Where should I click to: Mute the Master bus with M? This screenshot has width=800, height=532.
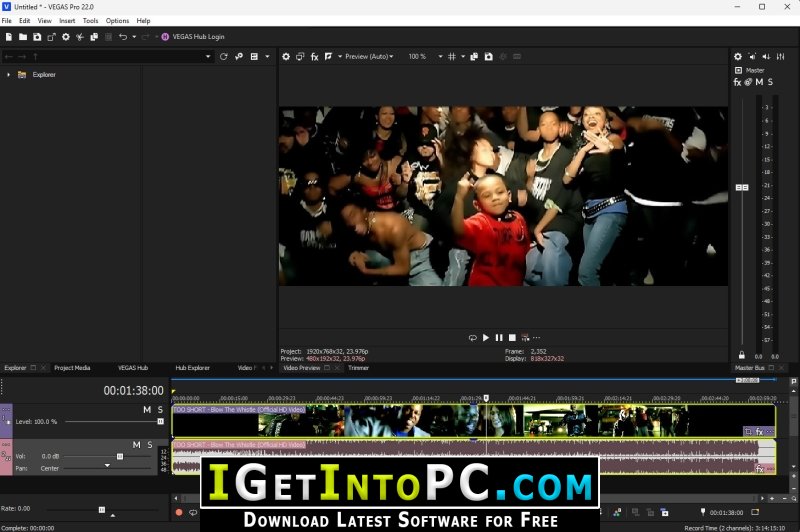tap(759, 82)
